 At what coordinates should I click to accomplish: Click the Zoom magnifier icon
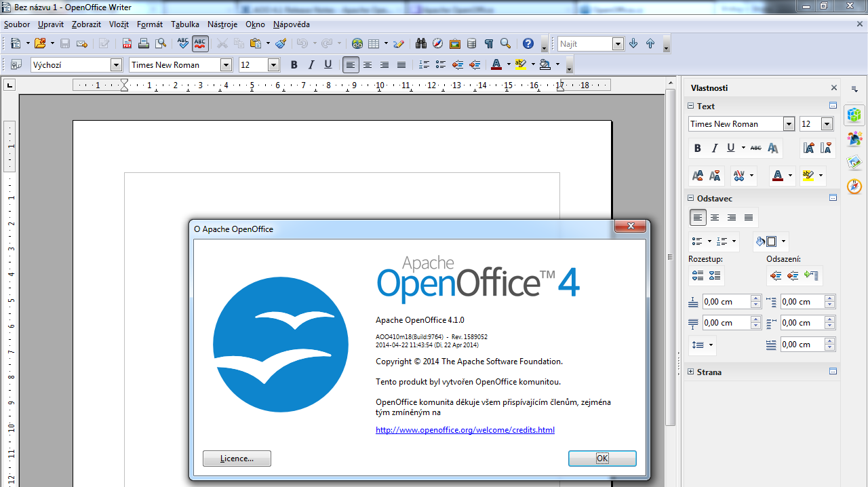505,43
